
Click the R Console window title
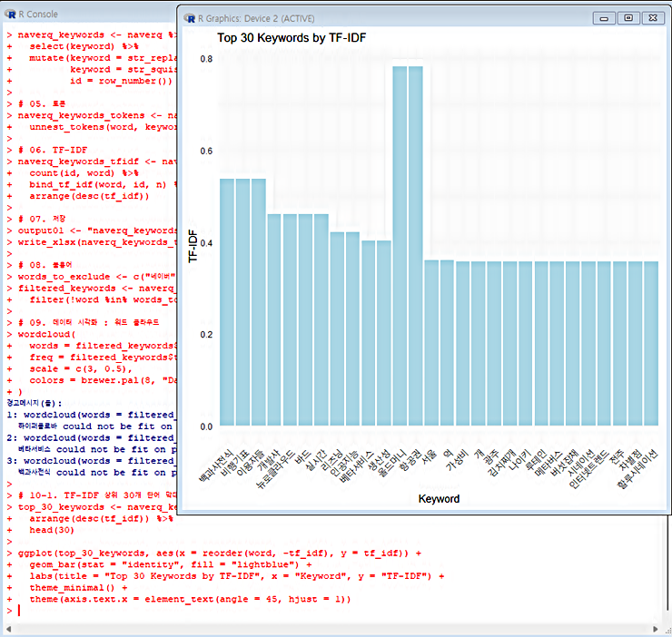(x=38, y=15)
